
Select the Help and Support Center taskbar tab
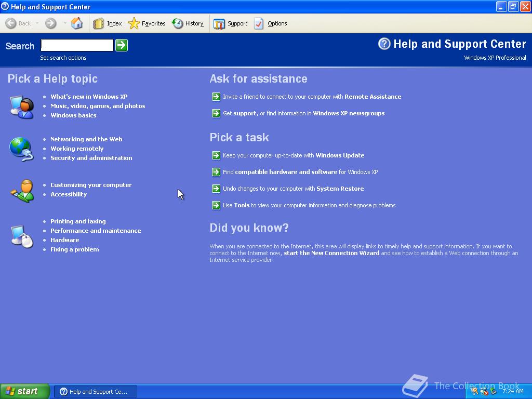[x=95, y=391]
